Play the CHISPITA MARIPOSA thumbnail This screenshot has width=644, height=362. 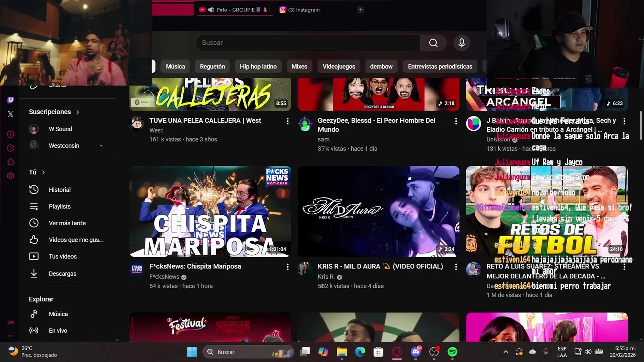210,212
